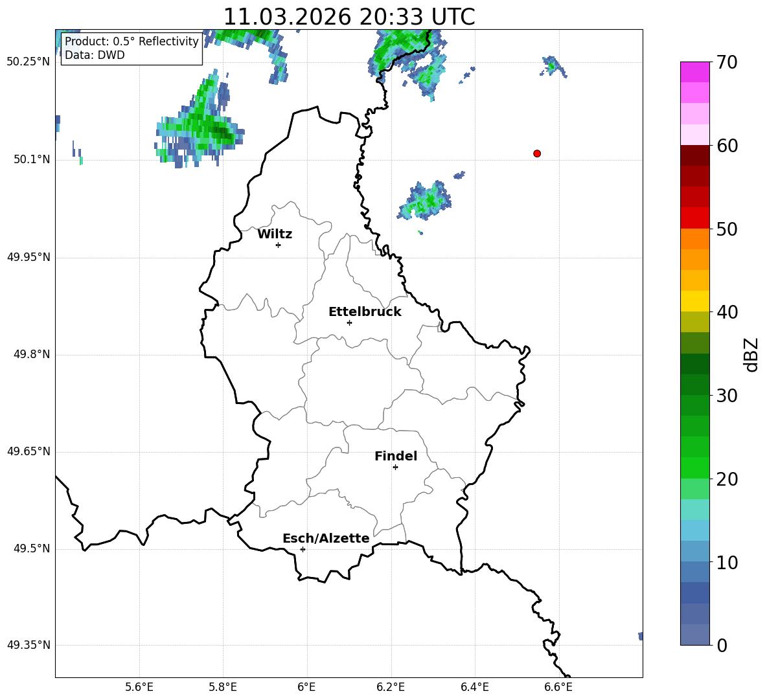This screenshot has width=767, height=700.
Task: Click the 6°E longitude label
Action: 306,687
